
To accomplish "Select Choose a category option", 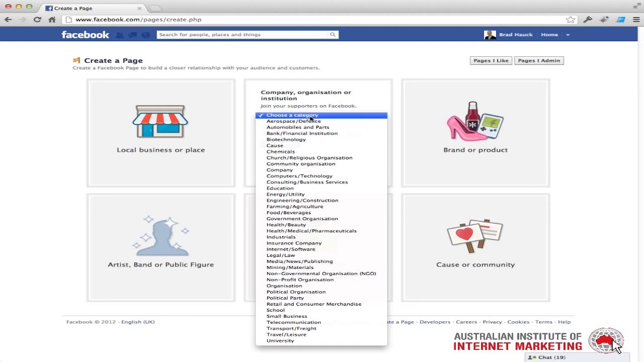I will pos(321,115).
